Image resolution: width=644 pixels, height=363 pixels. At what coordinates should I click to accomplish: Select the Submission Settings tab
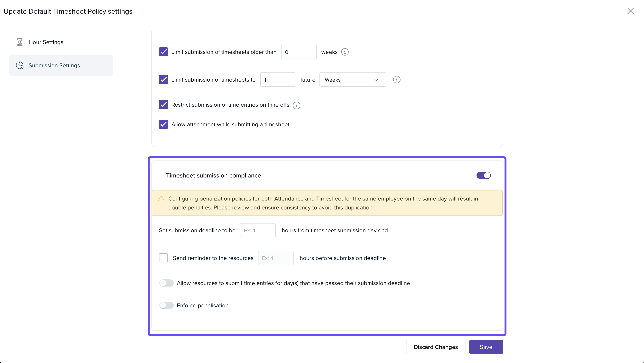point(61,65)
